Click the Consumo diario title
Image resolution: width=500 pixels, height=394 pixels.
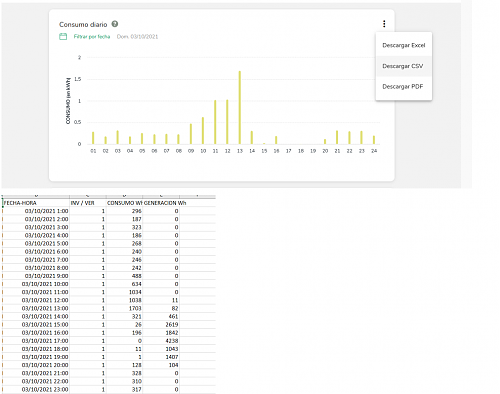coord(83,24)
